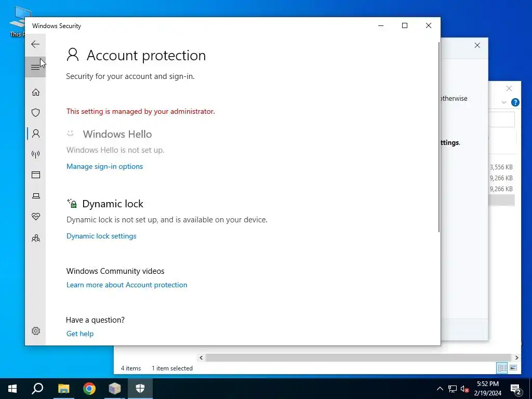Screen dimensions: 532x399
Task: Maximize the Windows Security window
Action: [404, 25]
